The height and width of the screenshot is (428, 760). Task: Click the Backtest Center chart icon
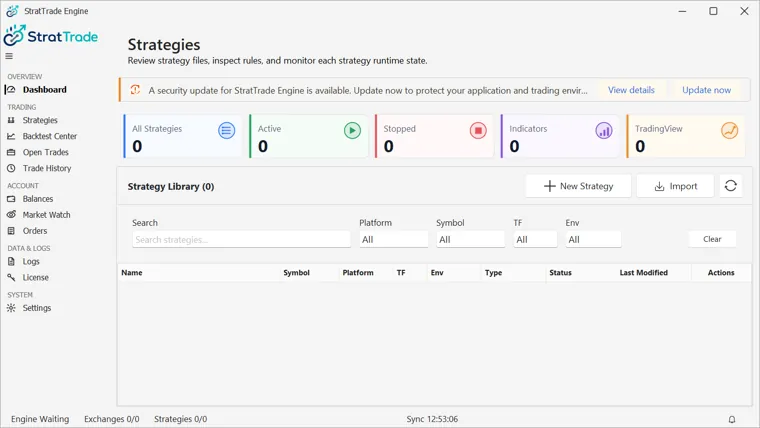[x=11, y=136]
